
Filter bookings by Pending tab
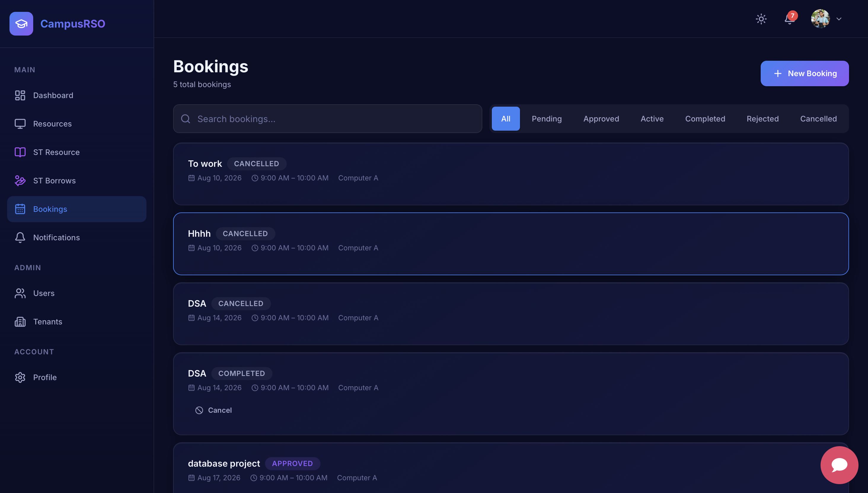pos(546,119)
